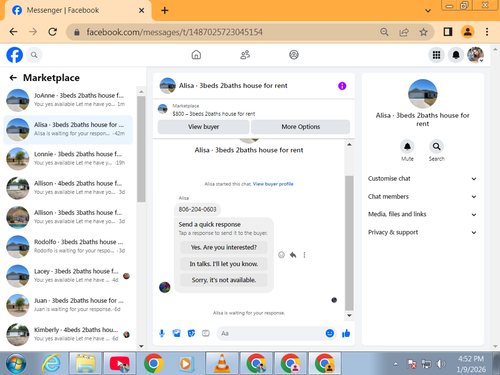This screenshot has height=375, width=500.
Task: Open the Facebook logo home link
Action: (x=14, y=55)
